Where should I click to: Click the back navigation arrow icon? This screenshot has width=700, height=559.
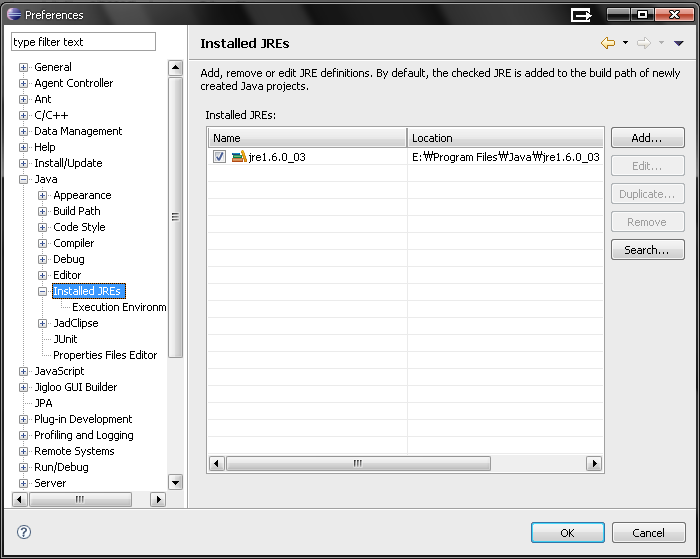pos(608,43)
